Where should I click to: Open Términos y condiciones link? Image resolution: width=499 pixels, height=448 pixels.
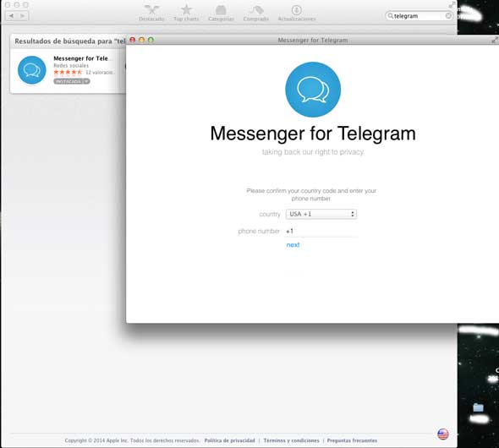pos(291,440)
